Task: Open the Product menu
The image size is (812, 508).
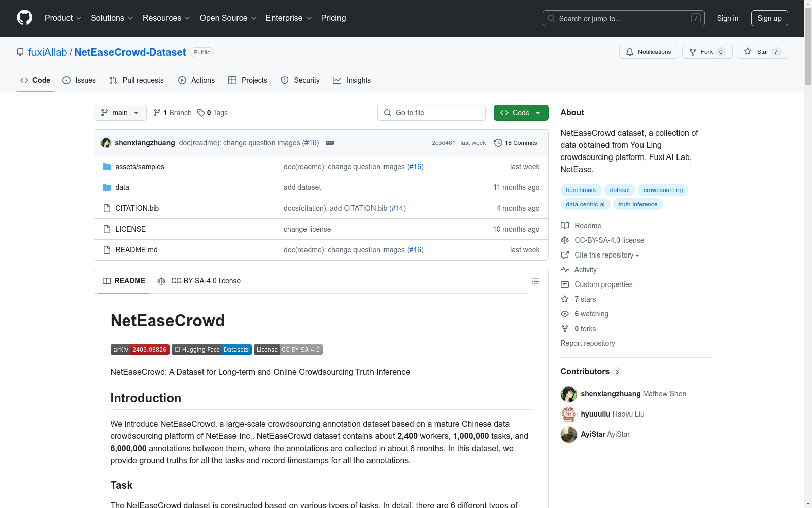Action: pyautogui.click(x=63, y=18)
